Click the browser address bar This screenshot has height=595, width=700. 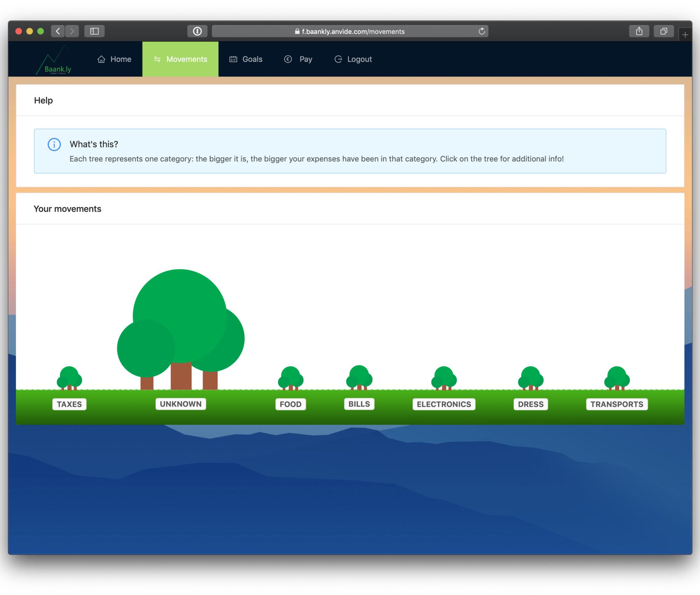[350, 31]
